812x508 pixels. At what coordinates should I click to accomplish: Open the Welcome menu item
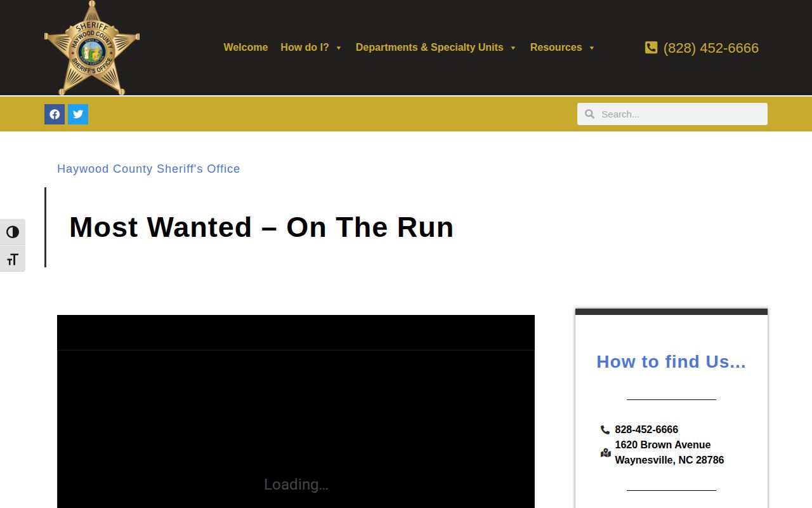246,48
